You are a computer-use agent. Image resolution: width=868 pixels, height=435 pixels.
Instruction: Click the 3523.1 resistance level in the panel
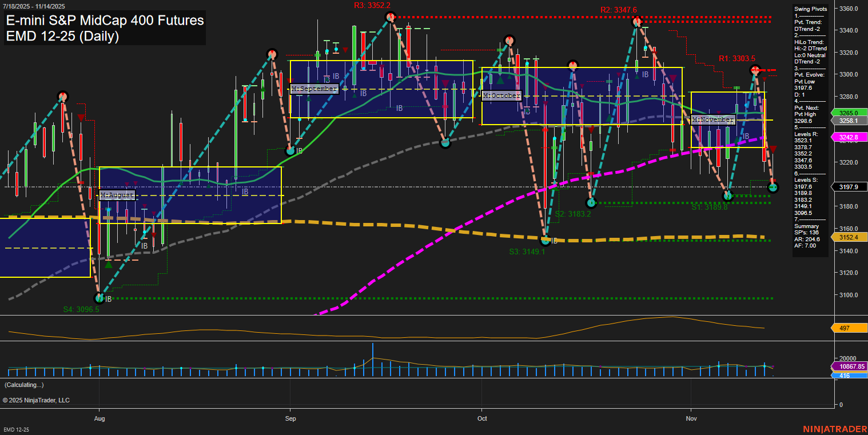point(803,141)
